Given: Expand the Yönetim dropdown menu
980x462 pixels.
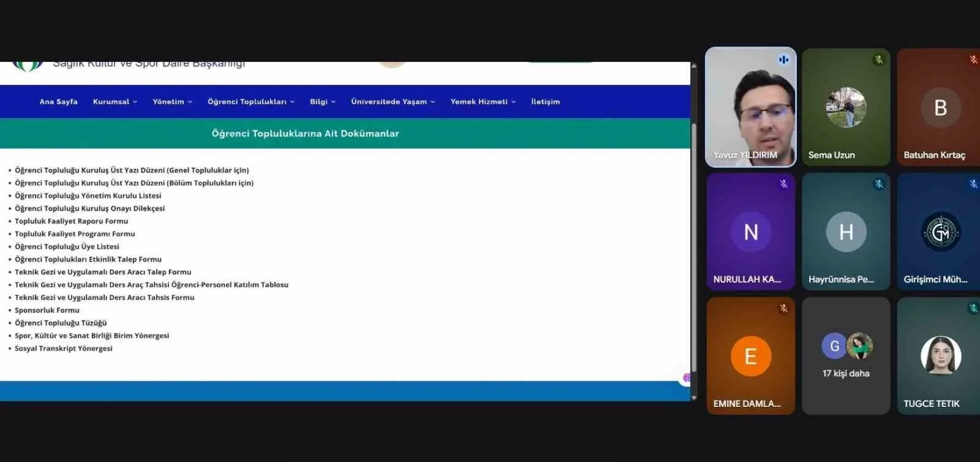Looking at the screenshot, I should [x=173, y=102].
